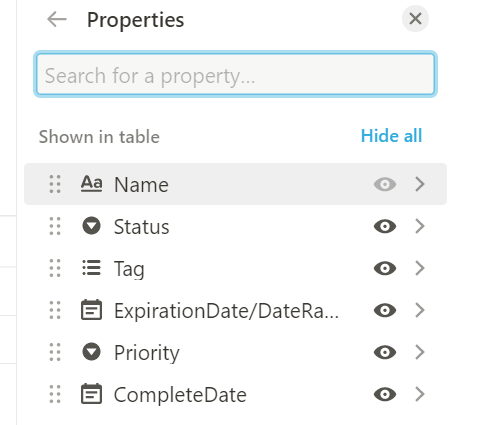Close the Properties panel
Screen dimensions: 487x425
point(415,19)
